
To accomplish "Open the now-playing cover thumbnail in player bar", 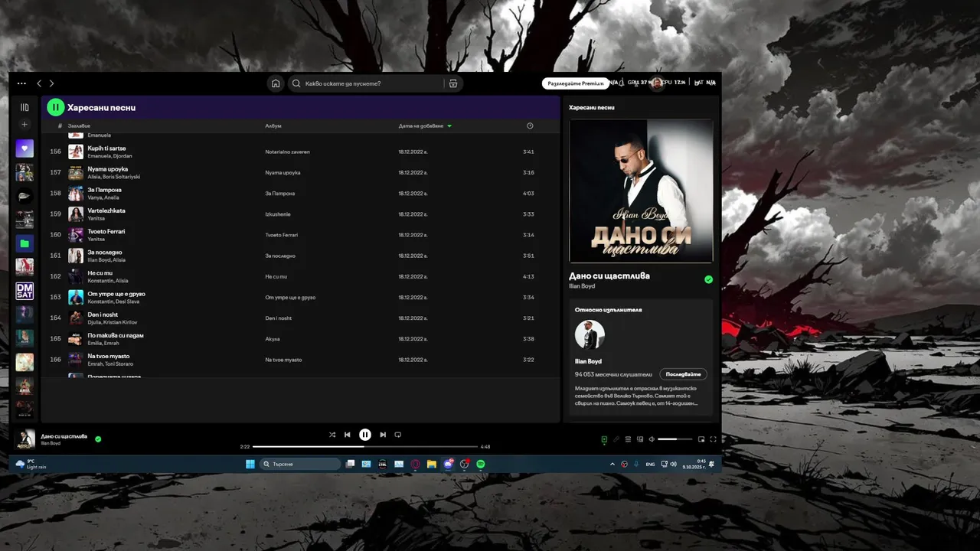I will [x=26, y=439].
